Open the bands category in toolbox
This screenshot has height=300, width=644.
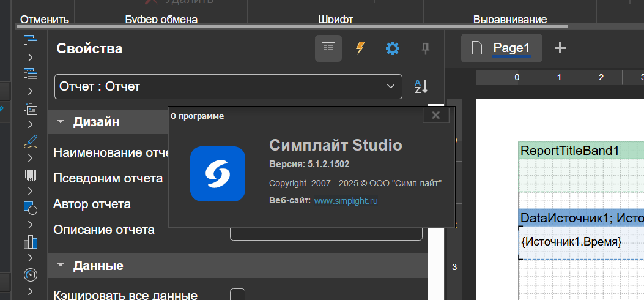30,42
